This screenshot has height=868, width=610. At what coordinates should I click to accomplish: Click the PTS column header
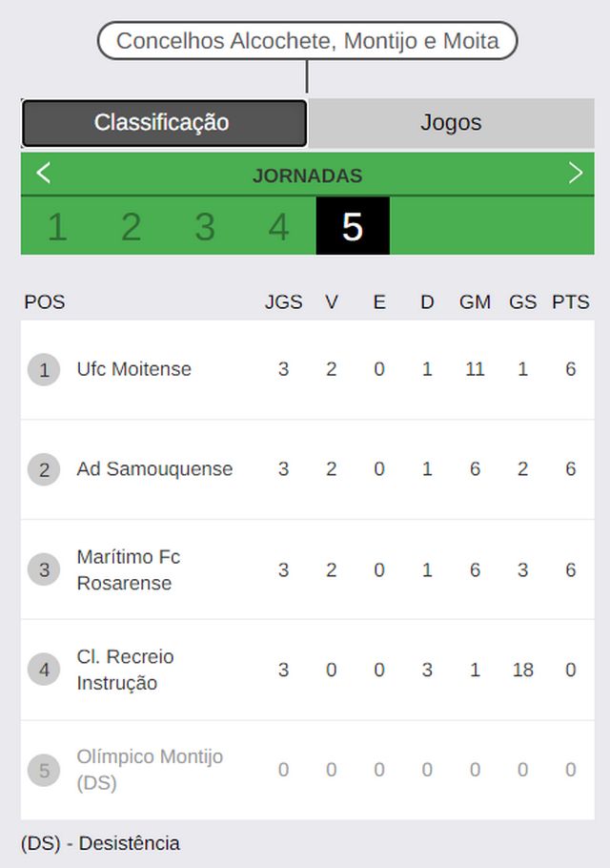571,302
